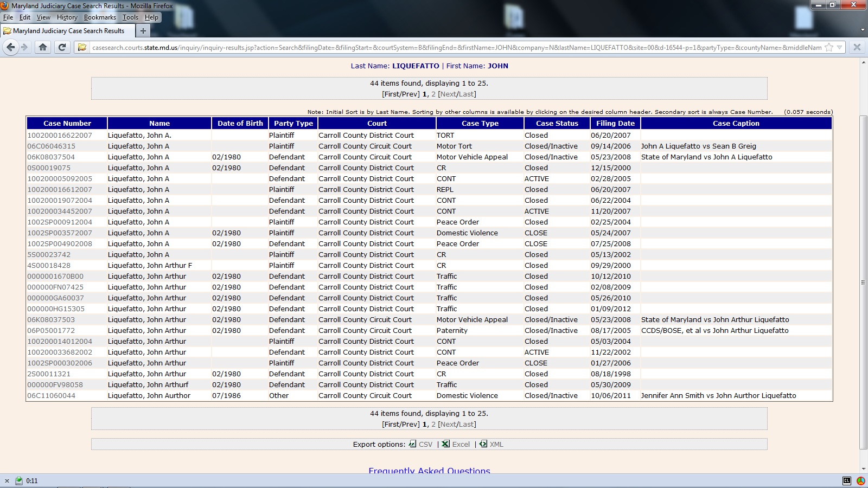Sort by Court column header
Viewport: 868px width, 488px height.
pos(377,123)
